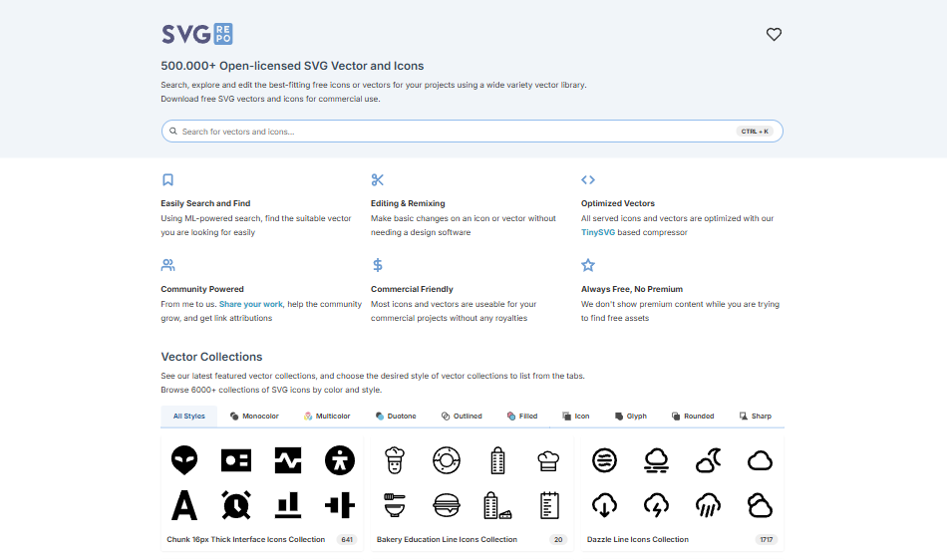Focus the search for vectors field

[472, 131]
